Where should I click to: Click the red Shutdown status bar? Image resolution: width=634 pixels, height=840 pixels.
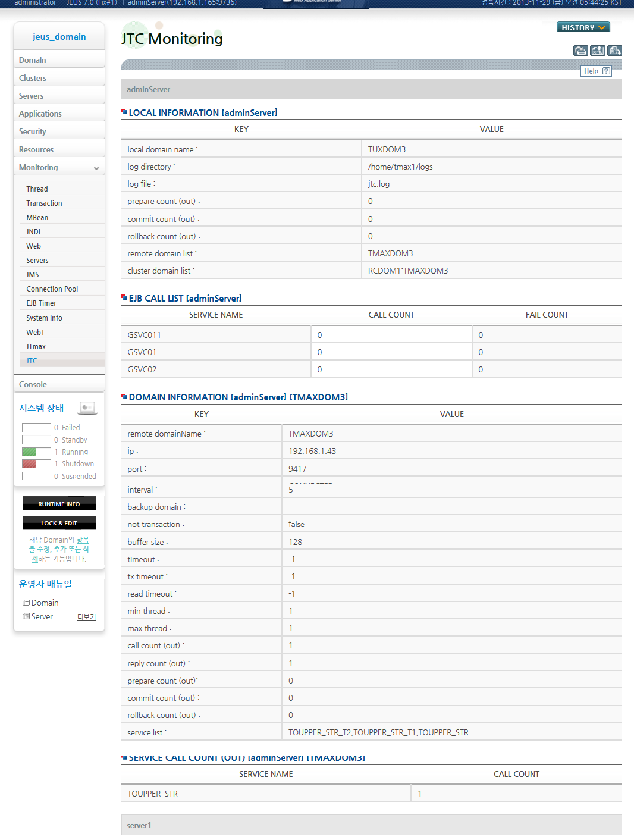point(30,464)
